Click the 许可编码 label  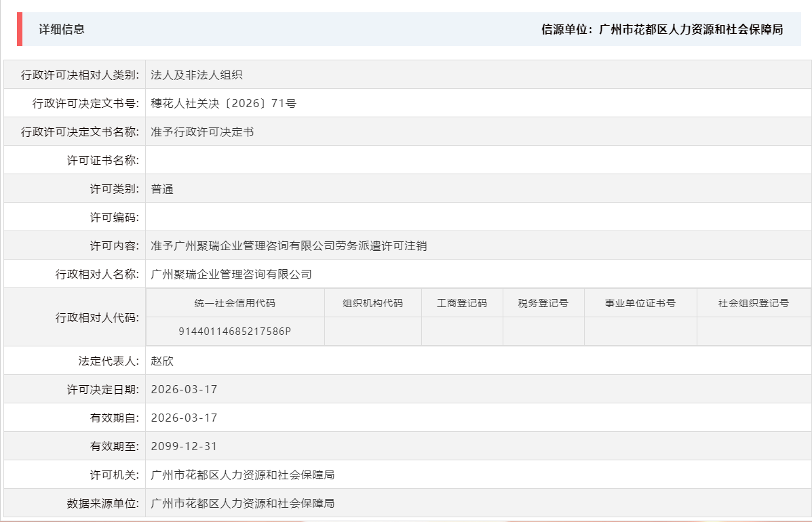point(115,218)
